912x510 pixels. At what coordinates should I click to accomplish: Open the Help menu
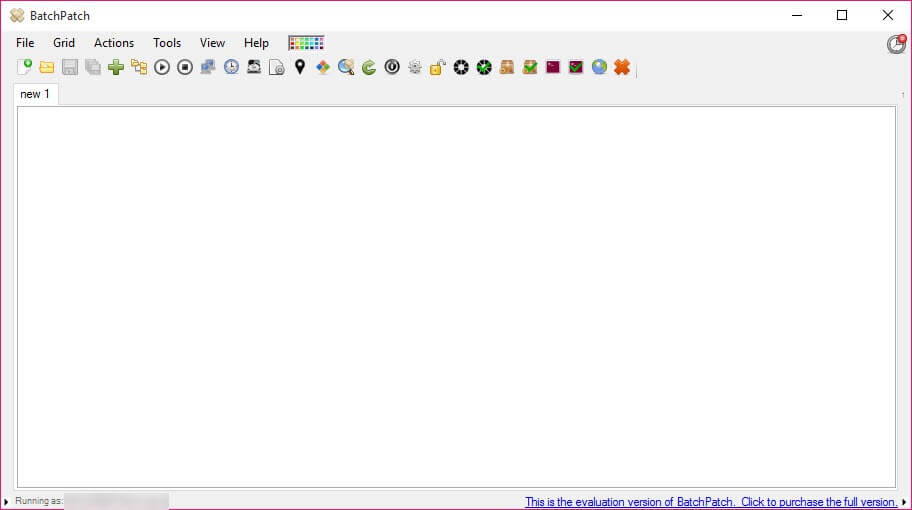(256, 42)
